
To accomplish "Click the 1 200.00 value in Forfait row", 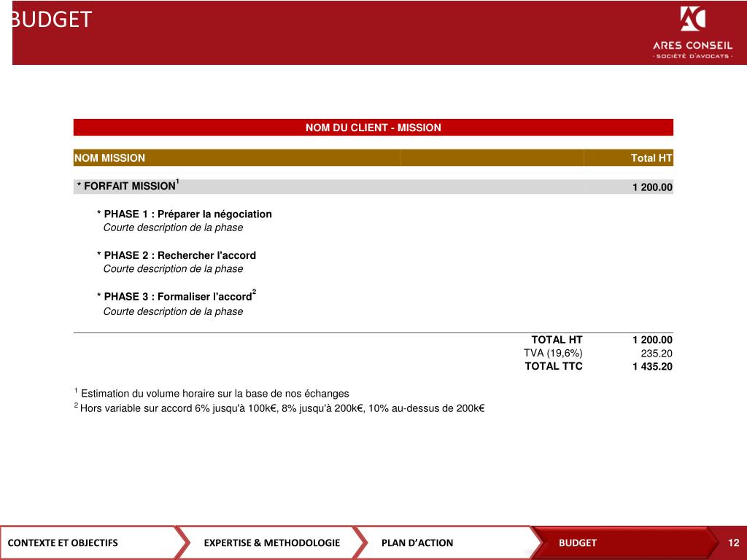I will 652,187.
